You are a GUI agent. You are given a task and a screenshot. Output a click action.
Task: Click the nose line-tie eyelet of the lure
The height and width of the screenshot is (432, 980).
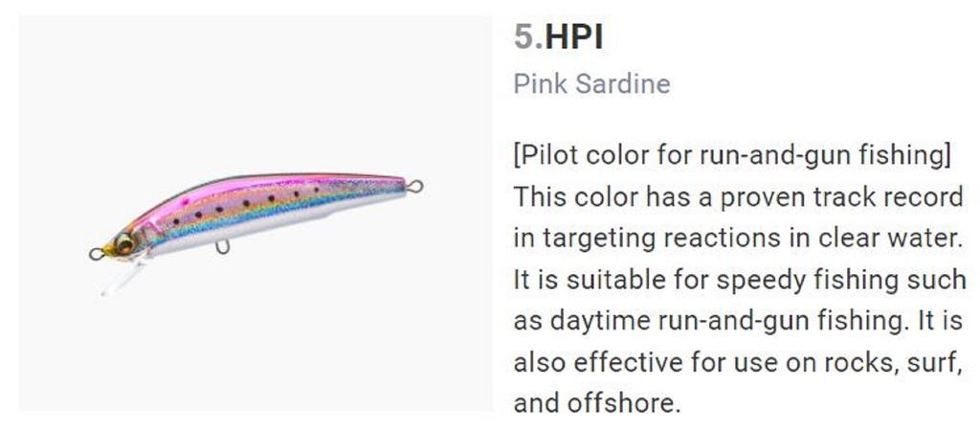(96, 254)
